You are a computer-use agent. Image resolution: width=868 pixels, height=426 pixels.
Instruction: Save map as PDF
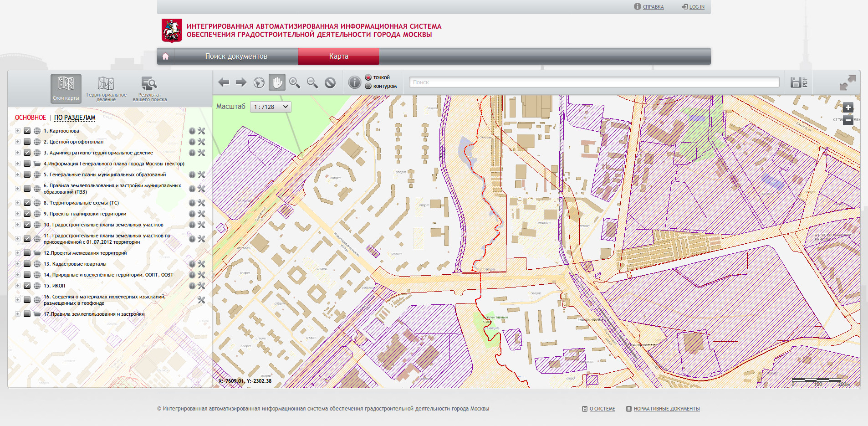(799, 82)
